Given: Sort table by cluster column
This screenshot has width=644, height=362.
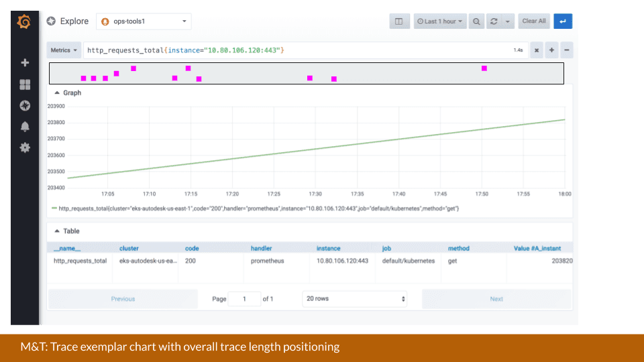Looking at the screenshot, I should [x=129, y=248].
